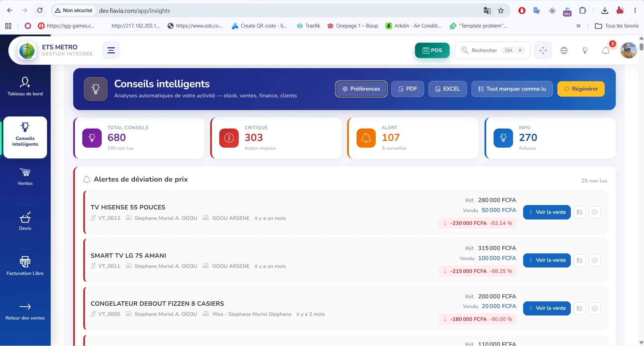Open the browser apps grid icon
Screen dimensions: 644x346
[x=8, y=26]
